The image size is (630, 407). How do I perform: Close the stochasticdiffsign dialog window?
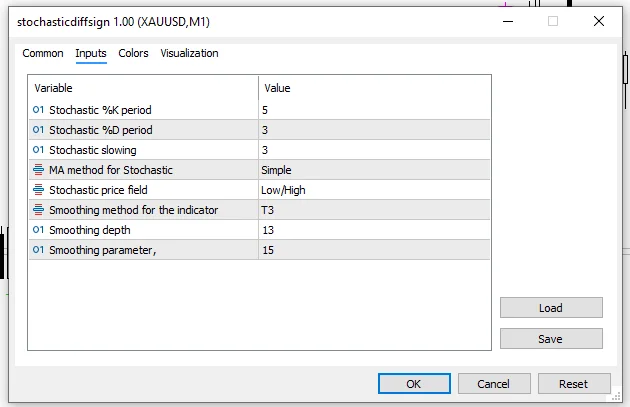tap(599, 21)
